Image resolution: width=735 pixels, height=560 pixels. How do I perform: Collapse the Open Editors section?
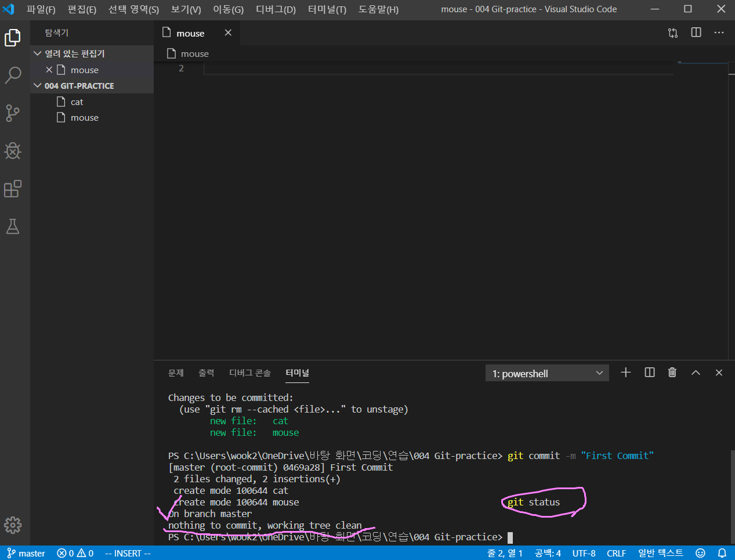92,53
